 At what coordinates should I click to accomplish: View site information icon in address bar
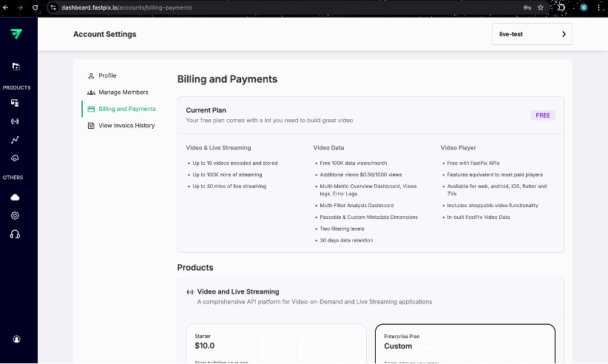(x=53, y=7)
